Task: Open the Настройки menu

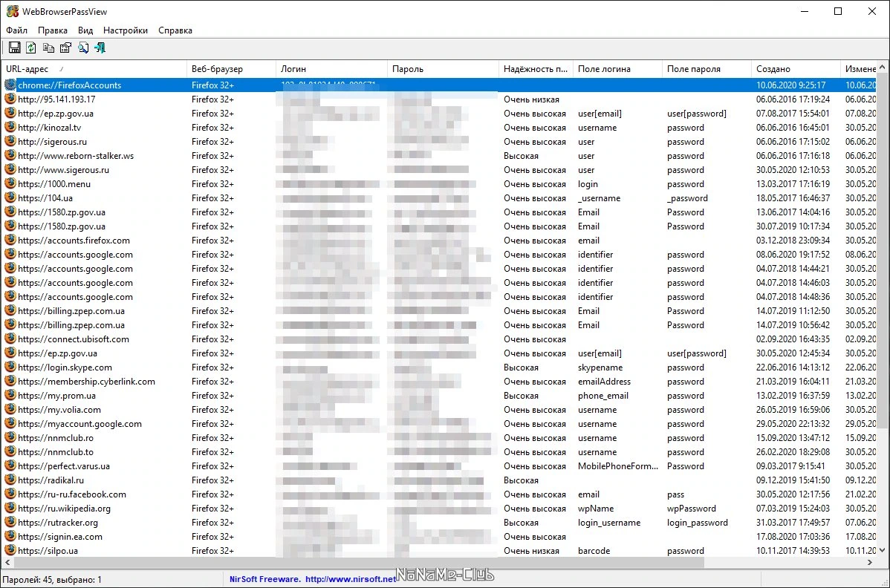Action: [126, 30]
